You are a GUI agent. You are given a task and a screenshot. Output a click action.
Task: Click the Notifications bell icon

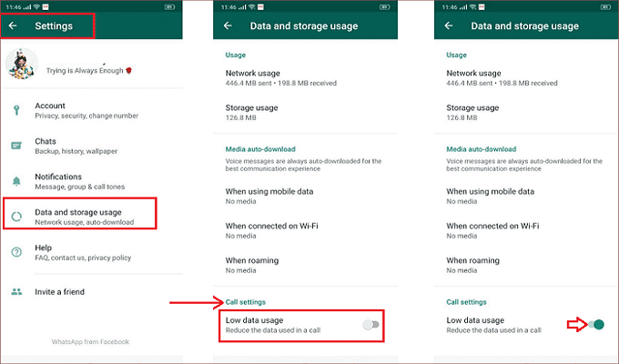[16, 181]
